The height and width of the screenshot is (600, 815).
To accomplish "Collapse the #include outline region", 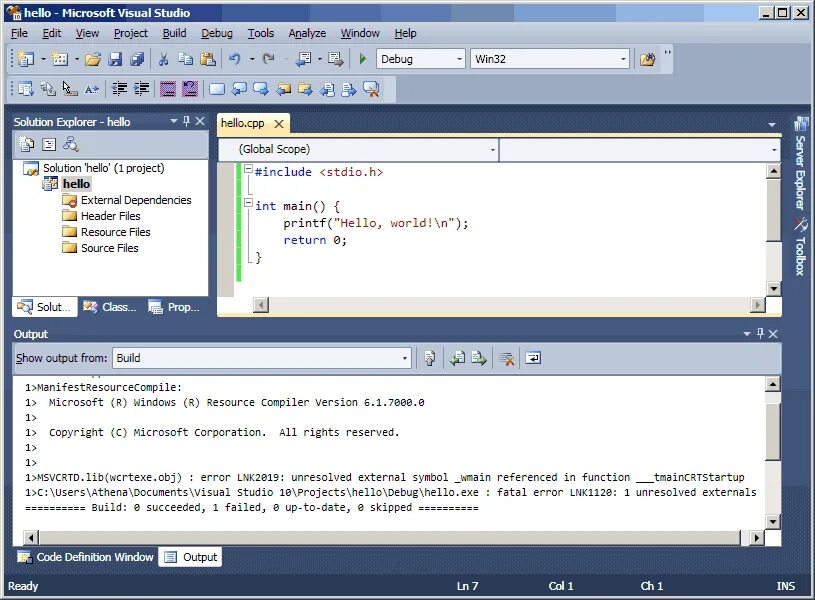I will (x=248, y=168).
